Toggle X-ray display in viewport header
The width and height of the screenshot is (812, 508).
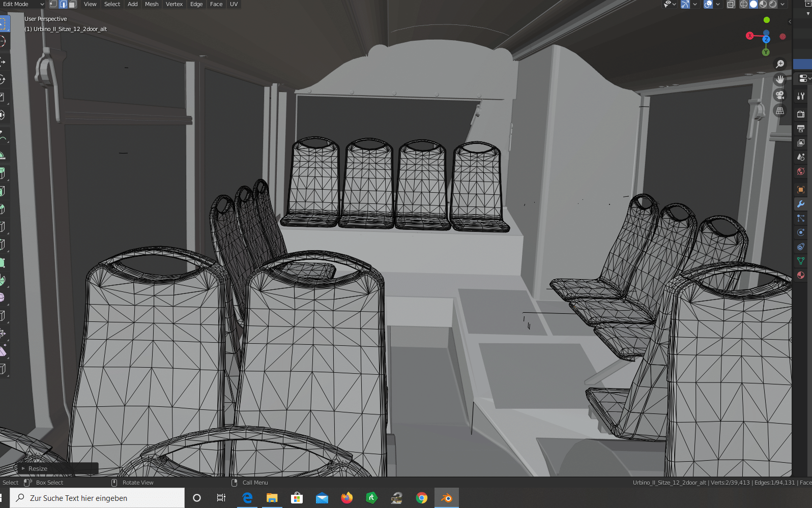coord(731,4)
